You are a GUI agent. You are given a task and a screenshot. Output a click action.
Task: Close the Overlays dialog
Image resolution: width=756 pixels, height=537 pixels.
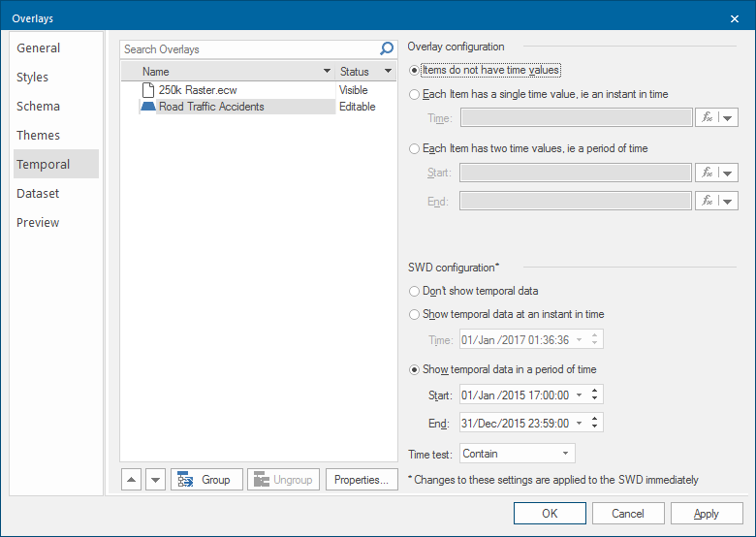735,18
